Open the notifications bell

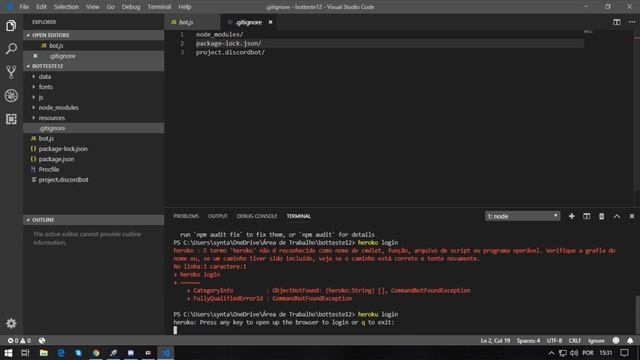[x=630, y=340]
